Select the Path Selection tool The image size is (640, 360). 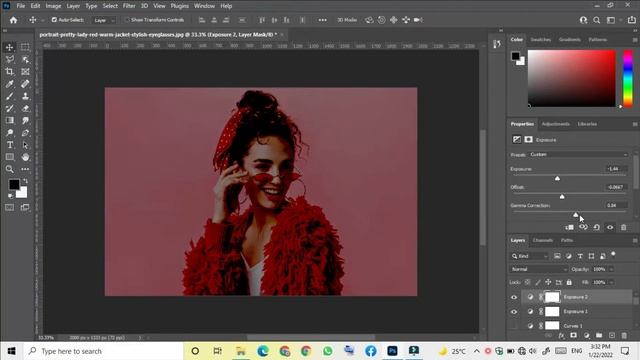tap(25, 145)
